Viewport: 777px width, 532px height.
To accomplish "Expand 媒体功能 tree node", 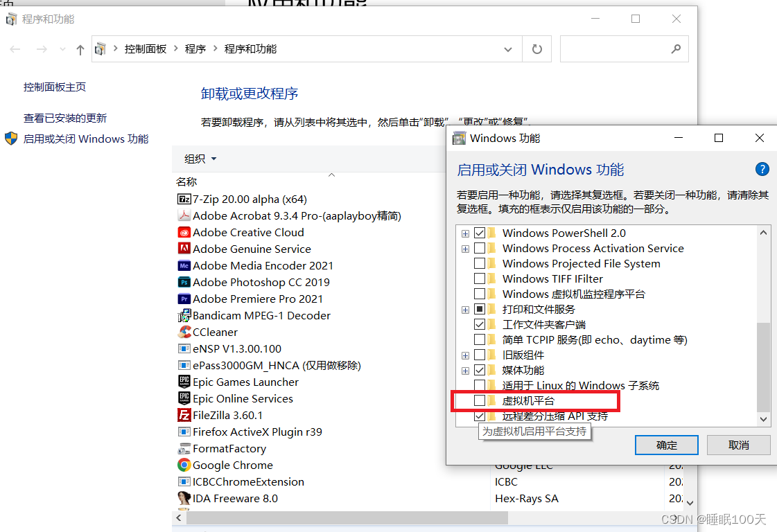I will pyautogui.click(x=465, y=371).
